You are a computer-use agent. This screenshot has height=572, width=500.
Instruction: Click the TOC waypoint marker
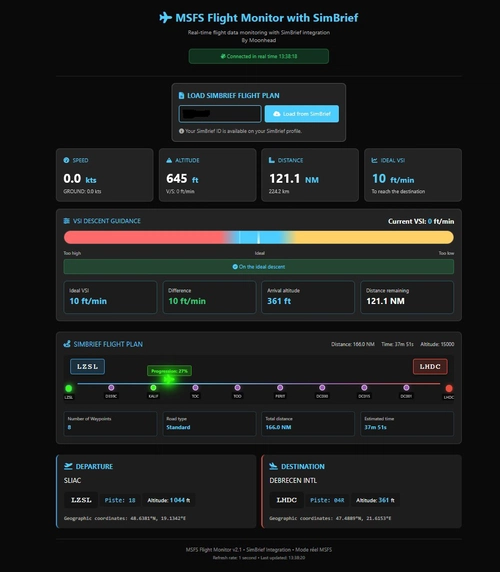[x=195, y=387]
